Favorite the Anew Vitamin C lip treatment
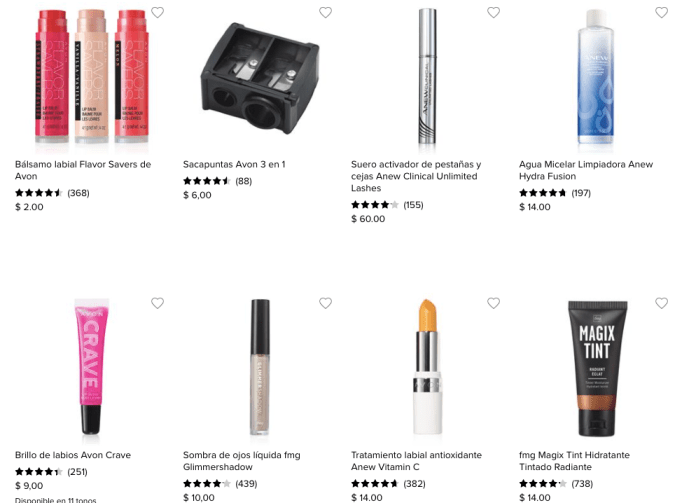Viewport: 675px width, 503px height. (493, 303)
